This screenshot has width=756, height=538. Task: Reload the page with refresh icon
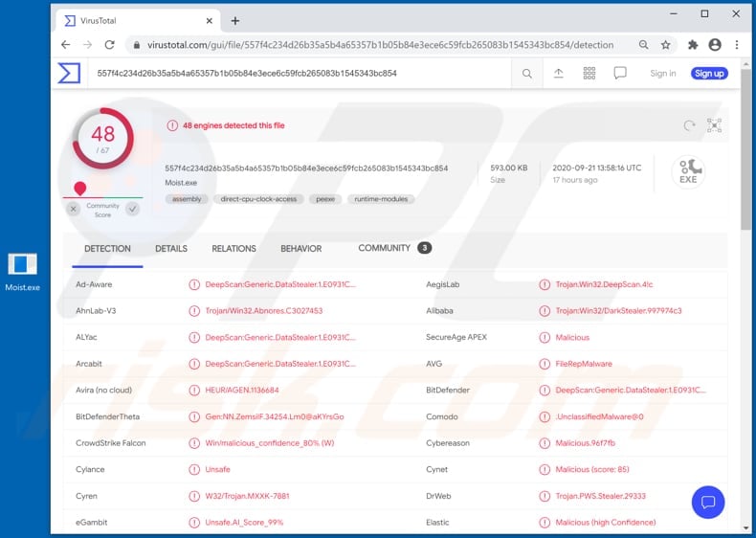click(x=110, y=45)
